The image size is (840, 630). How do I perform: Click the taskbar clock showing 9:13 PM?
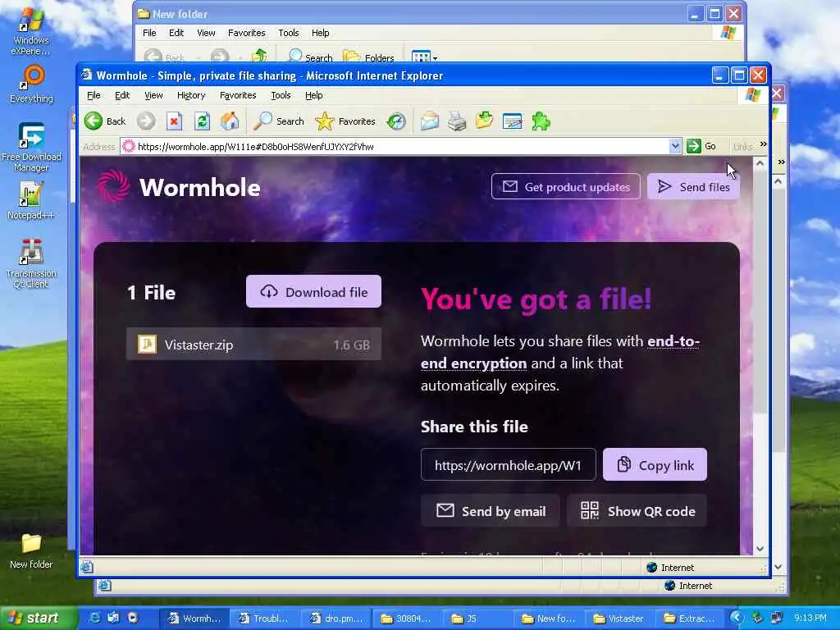pyautogui.click(x=810, y=618)
